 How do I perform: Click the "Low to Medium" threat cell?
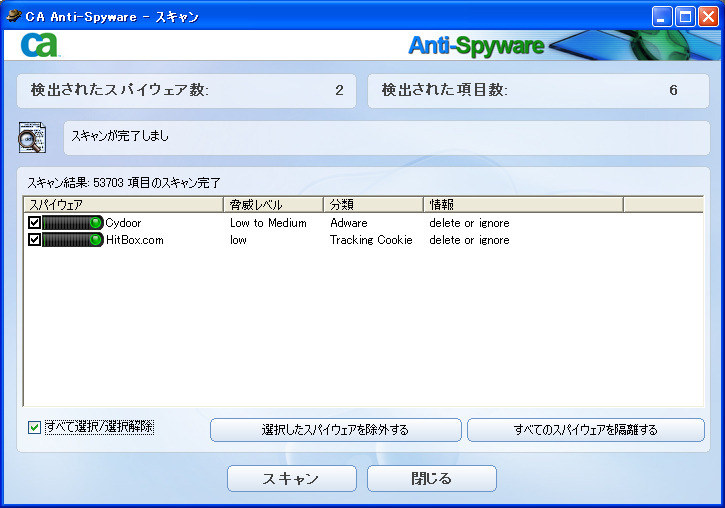[x=268, y=223]
